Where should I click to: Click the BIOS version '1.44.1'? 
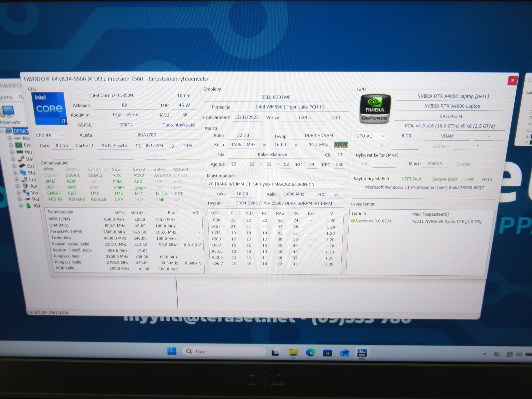coord(304,118)
